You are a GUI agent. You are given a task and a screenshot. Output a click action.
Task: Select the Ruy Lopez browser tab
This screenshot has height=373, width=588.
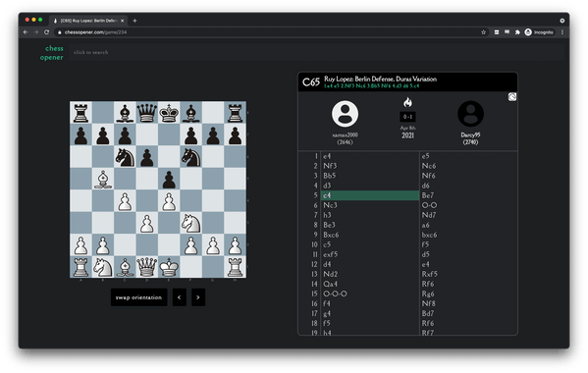click(x=89, y=21)
